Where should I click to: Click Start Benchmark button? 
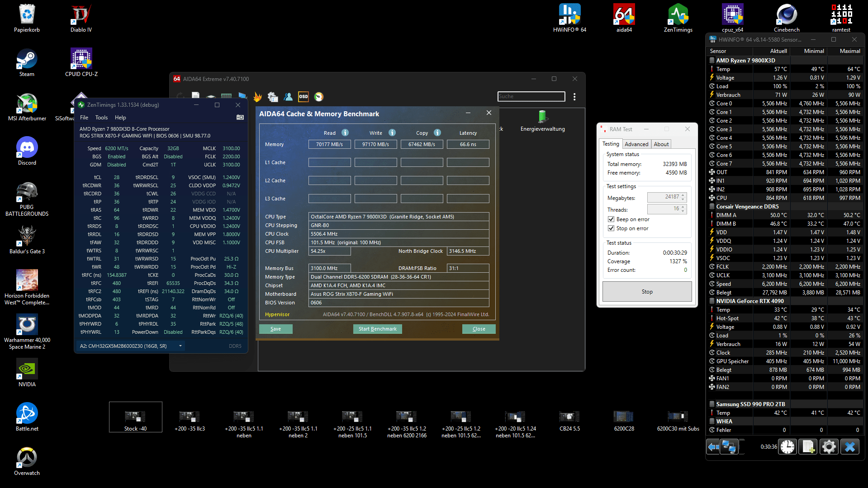[377, 329]
